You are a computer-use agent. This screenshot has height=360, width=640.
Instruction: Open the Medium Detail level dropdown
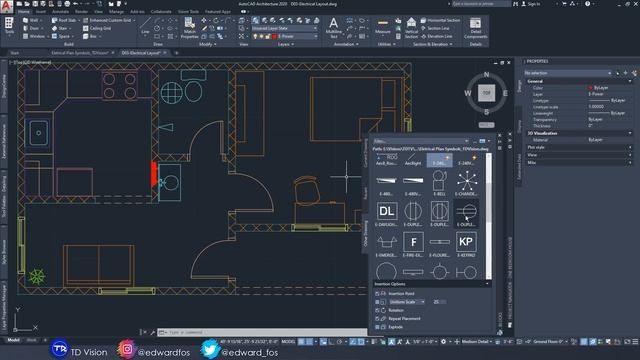(x=477, y=342)
